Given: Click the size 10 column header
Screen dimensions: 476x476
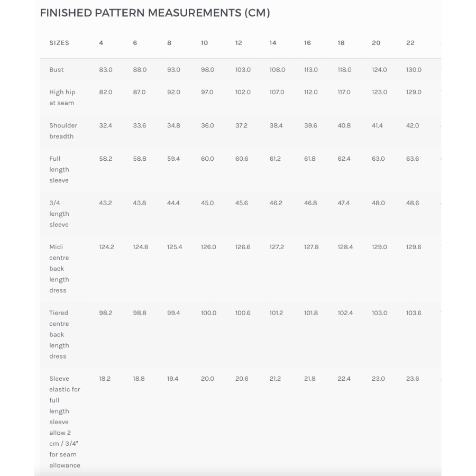Looking at the screenshot, I should point(204,43).
